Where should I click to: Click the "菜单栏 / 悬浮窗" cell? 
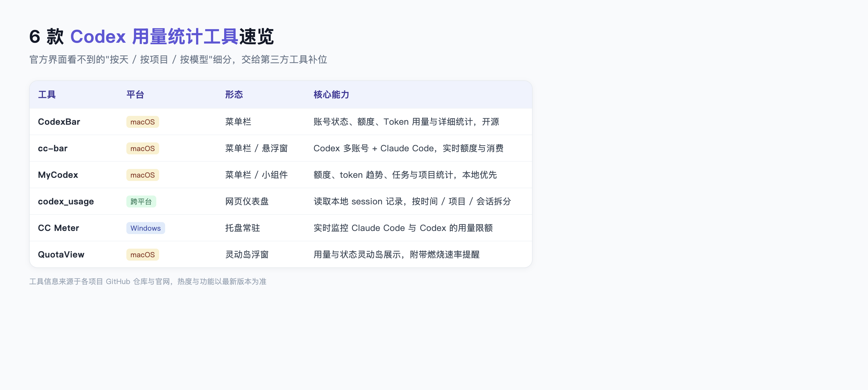pos(256,148)
